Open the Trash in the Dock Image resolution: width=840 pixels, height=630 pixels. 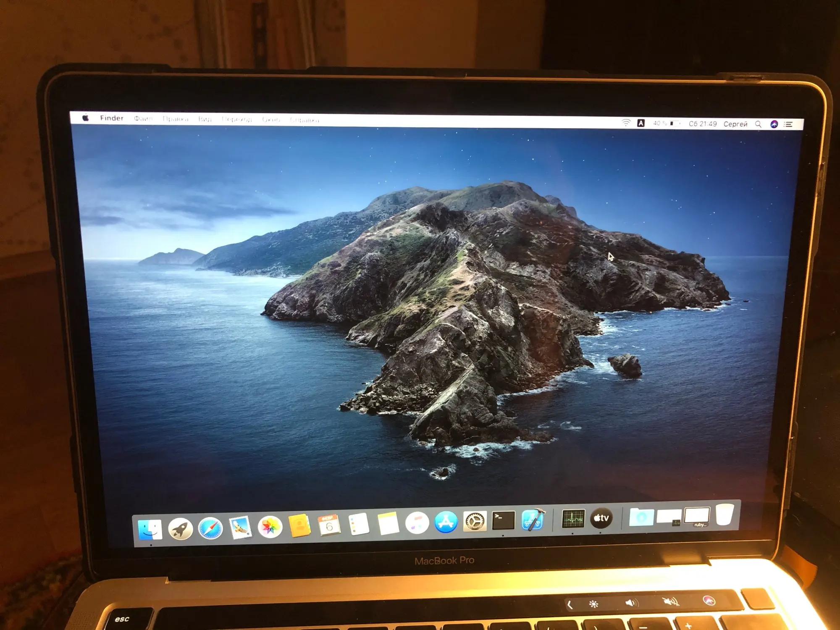(724, 514)
